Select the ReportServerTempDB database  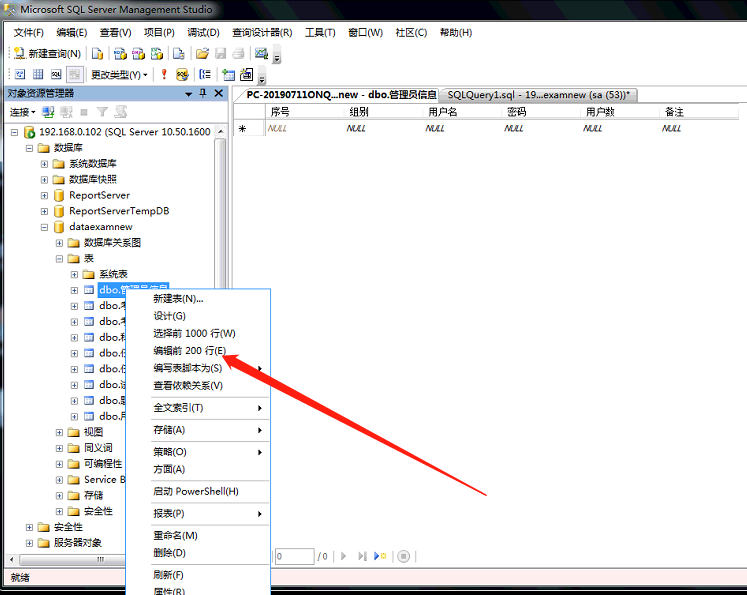(x=118, y=211)
